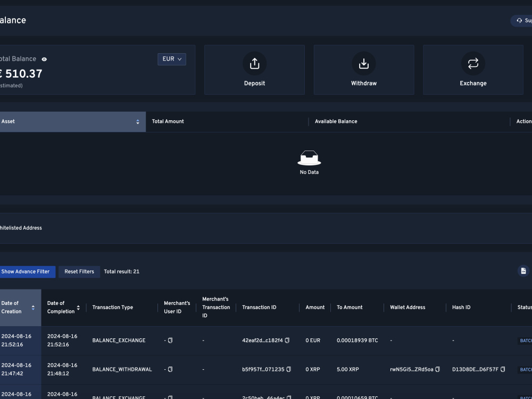The width and height of the screenshot is (532, 399).
Task: Click wallet address text rwN5Gi5...ZRd5oa
Action: pyautogui.click(x=412, y=370)
